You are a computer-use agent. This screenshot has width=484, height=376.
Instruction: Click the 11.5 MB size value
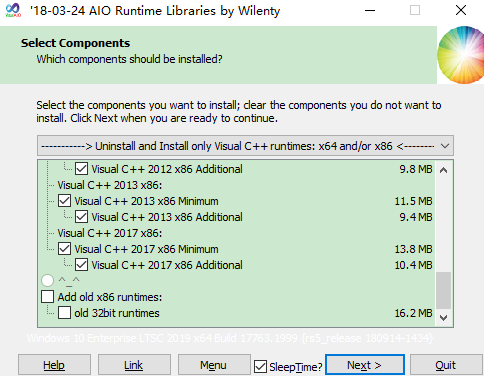click(413, 201)
